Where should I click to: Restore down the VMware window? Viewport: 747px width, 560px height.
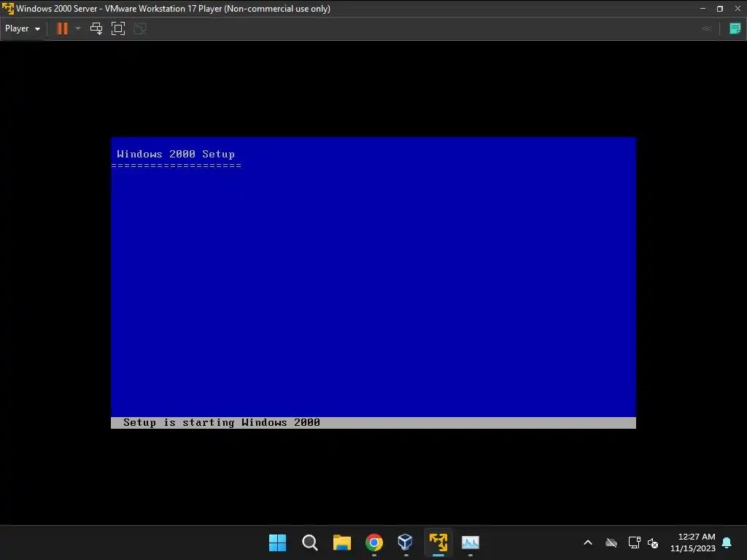tap(720, 9)
